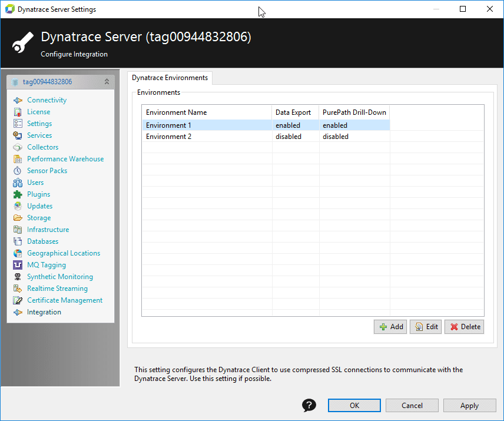Viewport: 504px width, 421px height.
Task: Click the Databases icon in sidebar
Action: point(18,241)
